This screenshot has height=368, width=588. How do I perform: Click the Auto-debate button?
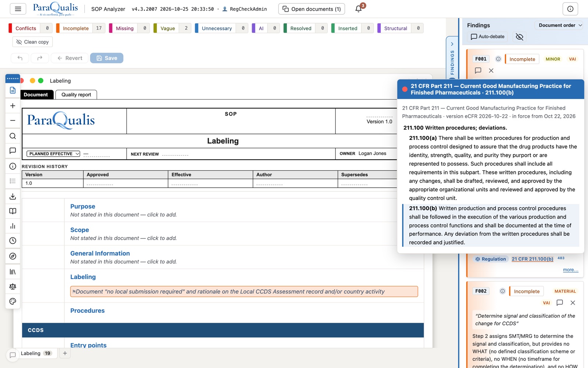[488, 37]
